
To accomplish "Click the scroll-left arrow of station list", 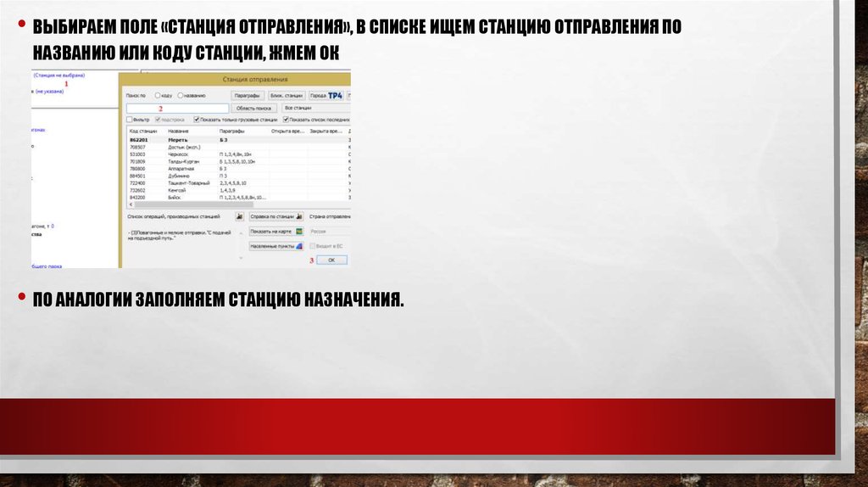I will tap(131, 204).
